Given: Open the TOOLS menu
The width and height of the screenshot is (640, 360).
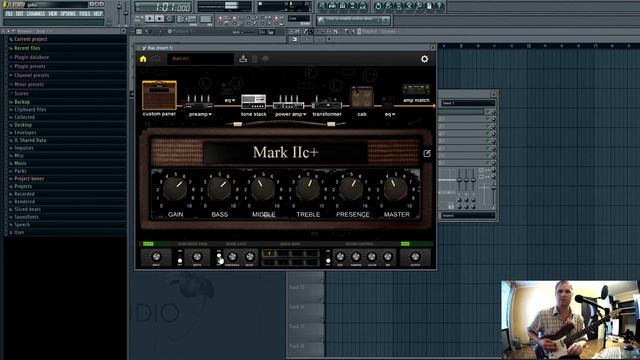Looking at the screenshot, I should click(x=85, y=14).
